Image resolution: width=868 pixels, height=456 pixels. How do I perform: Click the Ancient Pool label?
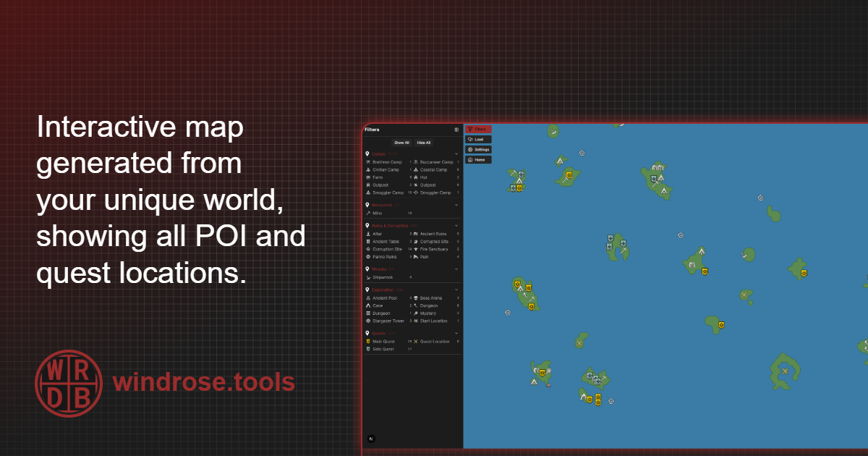(x=386, y=298)
